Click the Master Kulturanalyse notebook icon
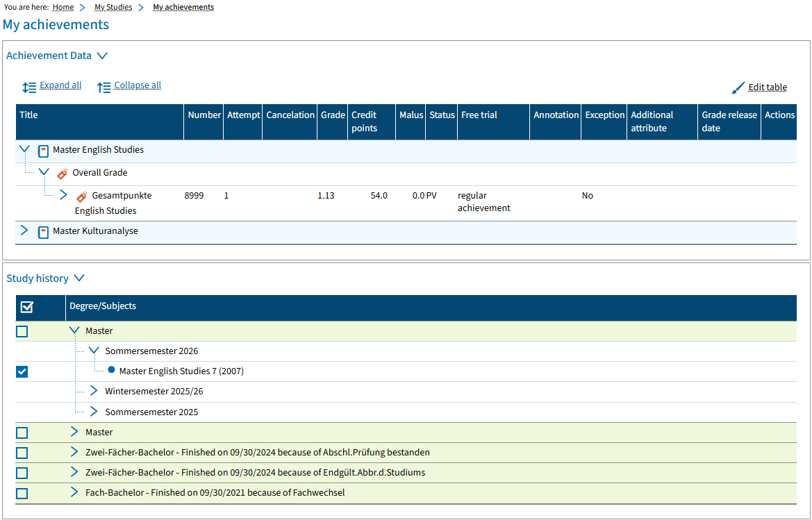Viewport: 812px width, 520px height. pyautogui.click(x=44, y=233)
